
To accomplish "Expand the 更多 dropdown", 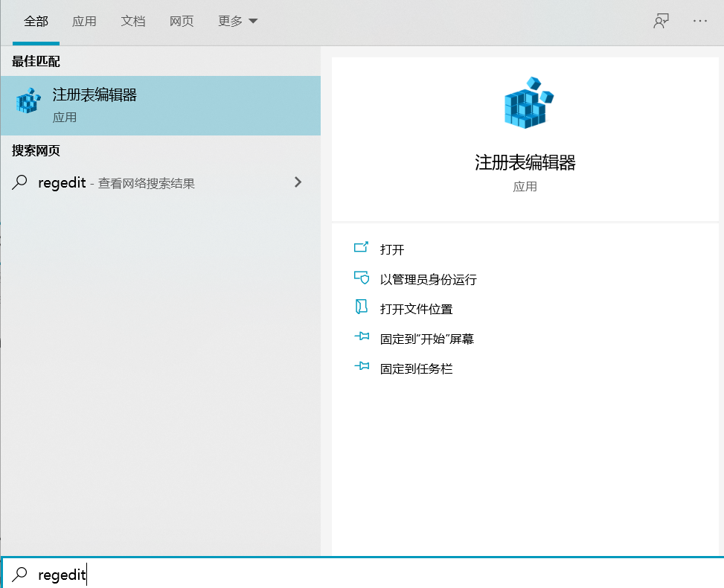I will 237,22.
